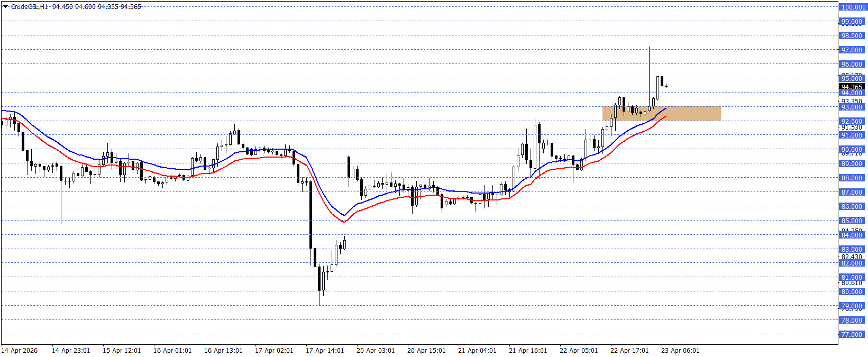The height and width of the screenshot is (357, 868).
Task: Select the 88.000 price level label
Action: 852,178
